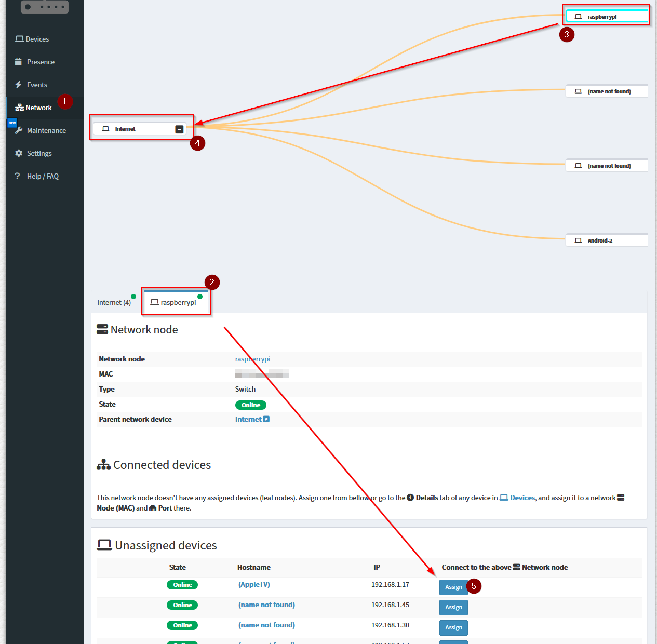The width and height of the screenshot is (657, 644).
Task: Click the Devices link in the assignment hint text
Action: pos(521,498)
